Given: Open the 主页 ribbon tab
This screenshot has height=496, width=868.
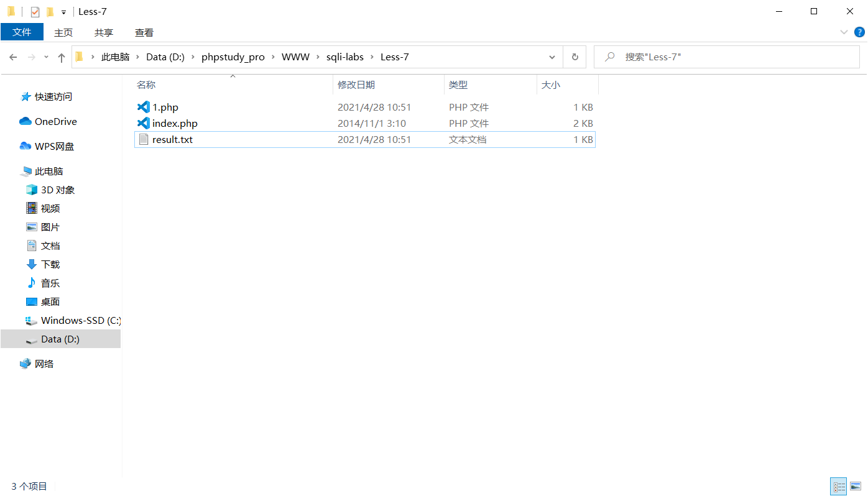Looking at the screenshot, I should coord(63,32).
